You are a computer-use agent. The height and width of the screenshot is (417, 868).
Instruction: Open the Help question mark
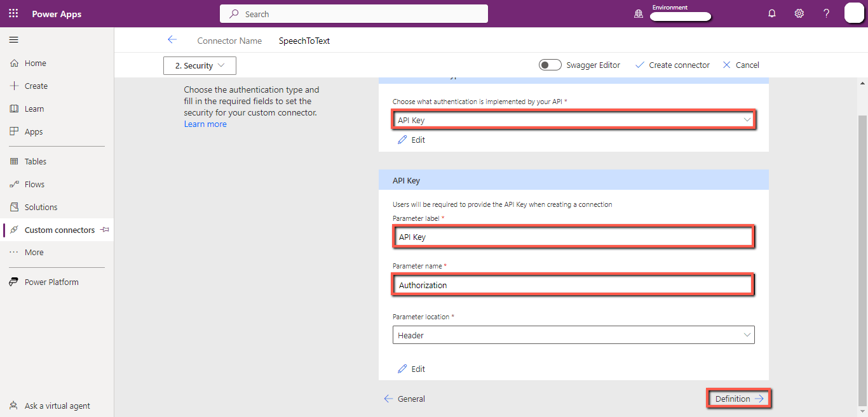[827, 13]
